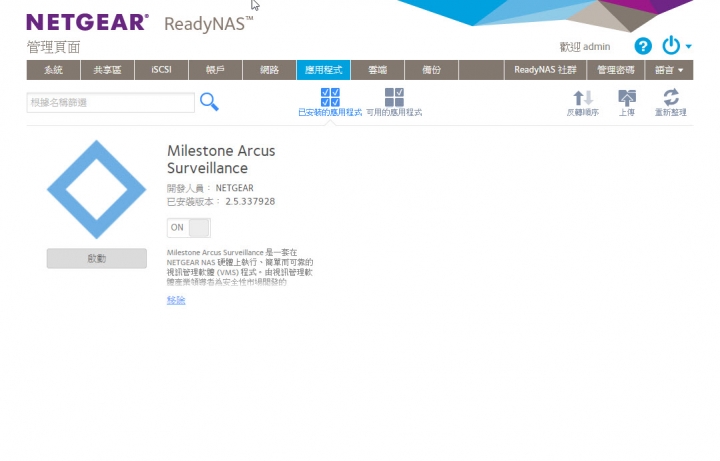
Task: Refresh the app list (重新整理)
Action: 670,103
